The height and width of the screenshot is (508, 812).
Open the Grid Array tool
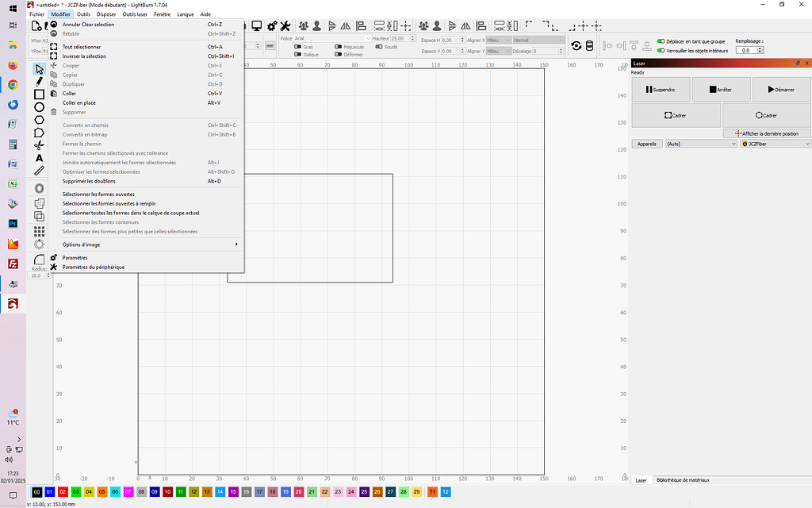tap(40, 231)
